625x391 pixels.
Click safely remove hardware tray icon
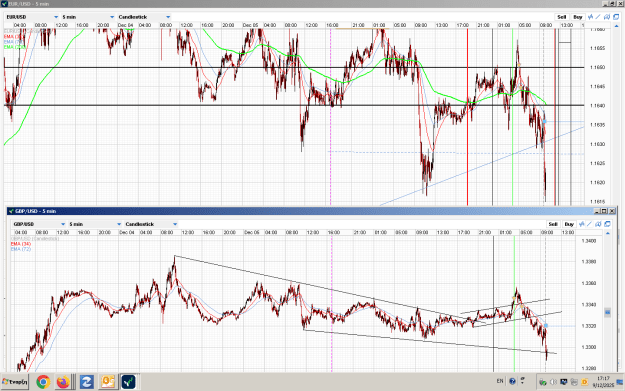tap(543, 382)
